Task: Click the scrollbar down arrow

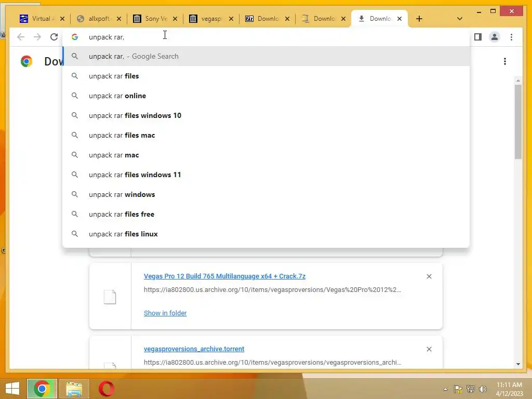Action: coord(518,364)
